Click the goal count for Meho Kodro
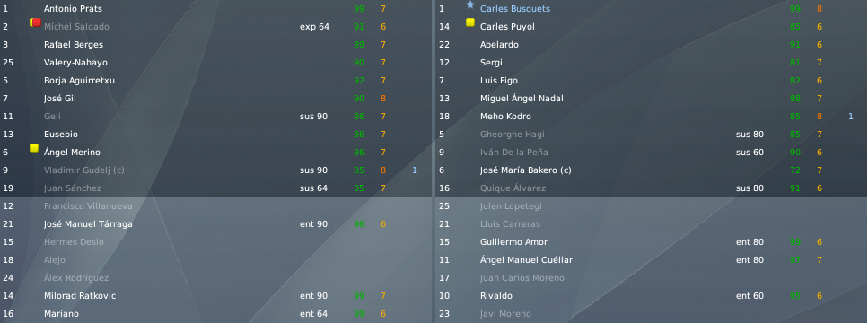 [850, 117]
